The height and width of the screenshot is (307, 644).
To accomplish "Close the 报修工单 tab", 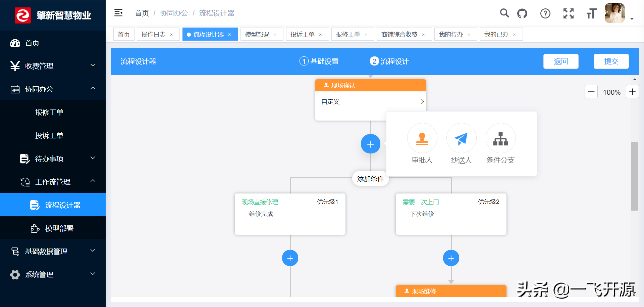I will point(366,35).
